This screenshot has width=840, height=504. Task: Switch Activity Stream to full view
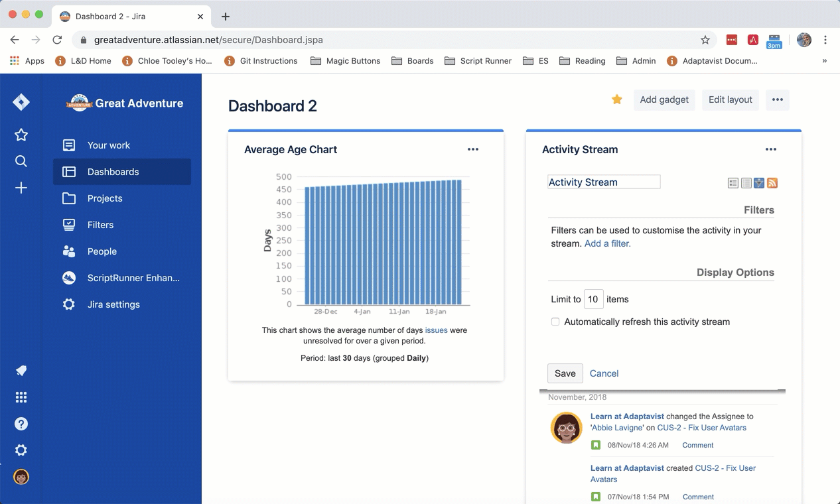click(733, 183)
